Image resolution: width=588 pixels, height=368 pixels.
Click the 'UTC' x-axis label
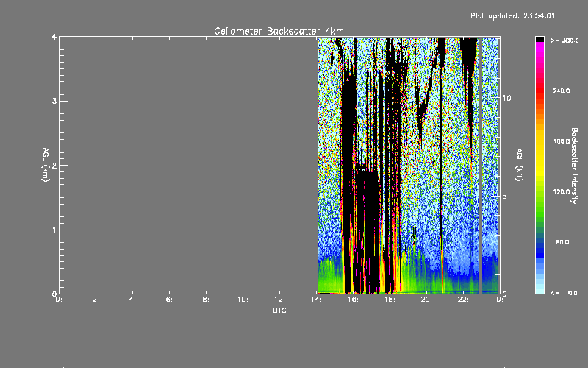pos(279,310)
